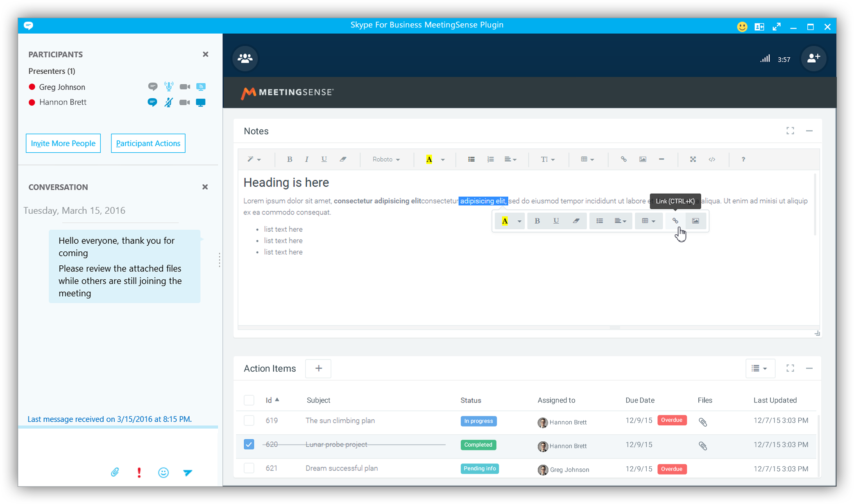Click the picture icon in floating toolbar
Viewport: 854px width, 504px height.
point(695,221)
